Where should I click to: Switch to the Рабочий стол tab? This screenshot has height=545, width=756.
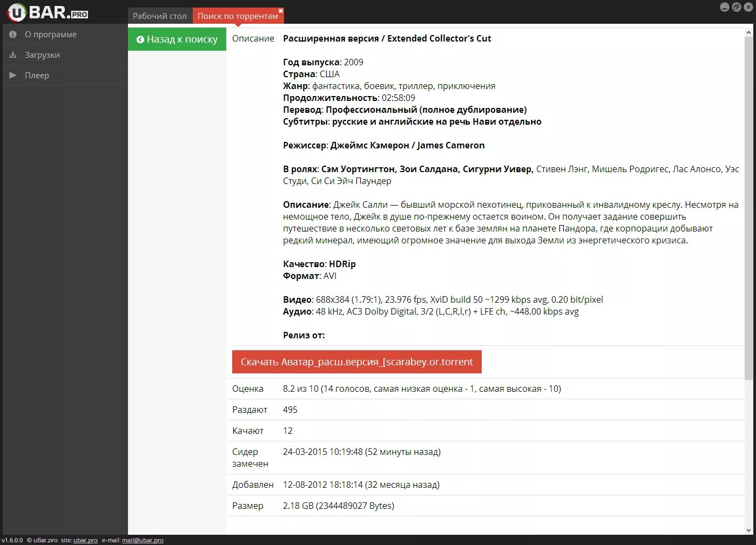[160, 16]
